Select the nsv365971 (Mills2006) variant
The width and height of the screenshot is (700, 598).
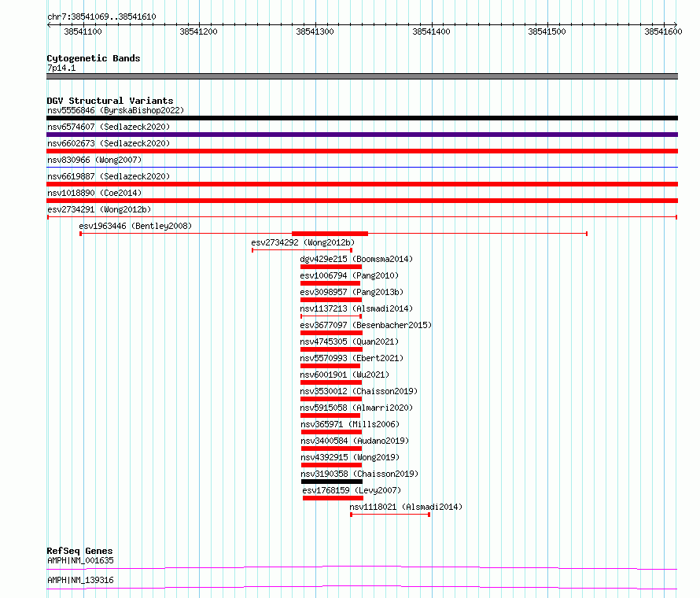point(349,424)
